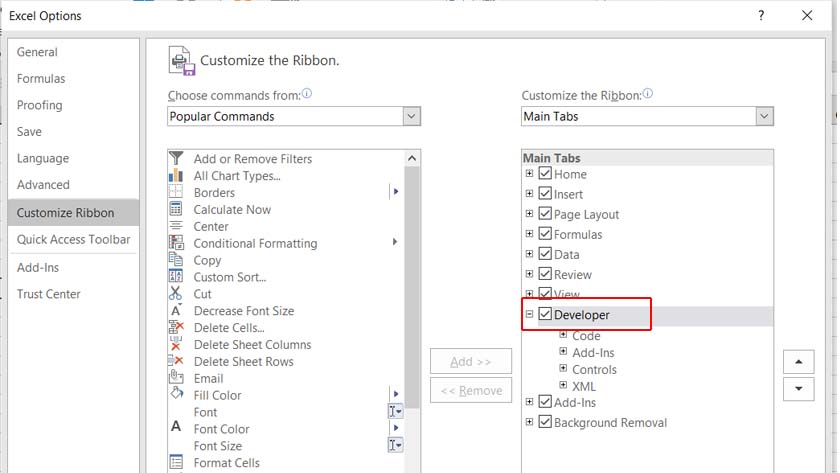Open the Formulas options category
Screen dimensions: 840x473
[73, 79]
